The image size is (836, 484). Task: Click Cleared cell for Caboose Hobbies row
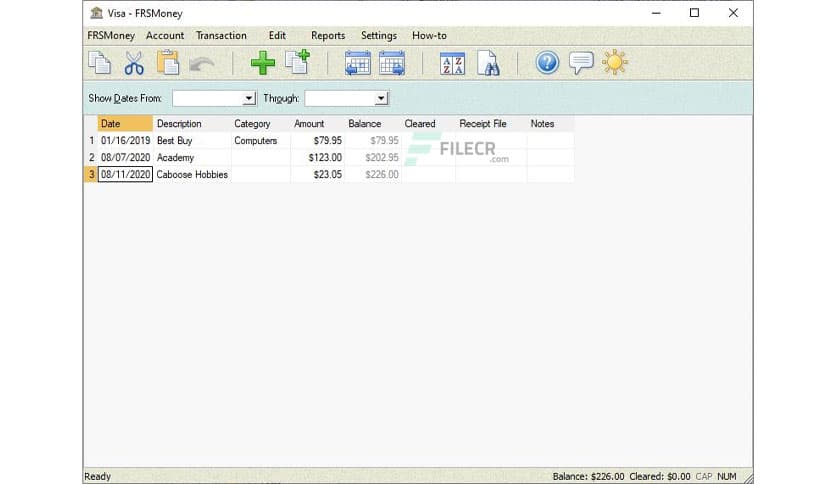coord(428,174)
